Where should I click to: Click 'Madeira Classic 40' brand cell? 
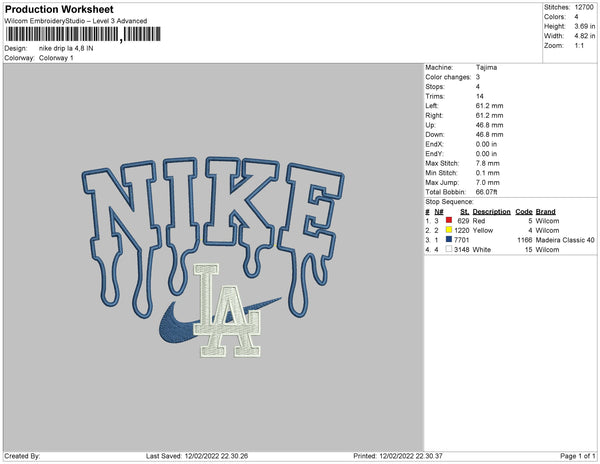[565, 240]
